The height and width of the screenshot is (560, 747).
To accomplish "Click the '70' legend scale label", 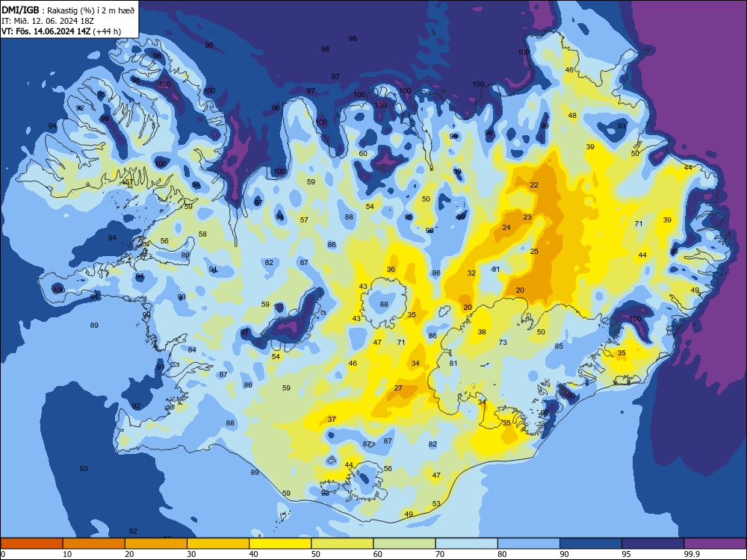I will pos(440,554).
